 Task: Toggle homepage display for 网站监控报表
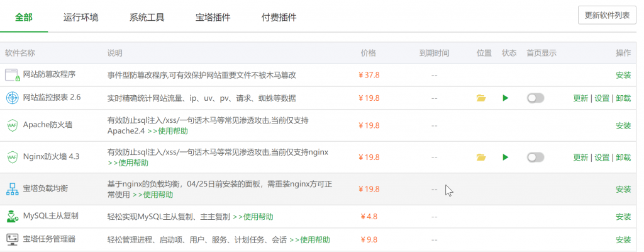(x=536, y=98)
